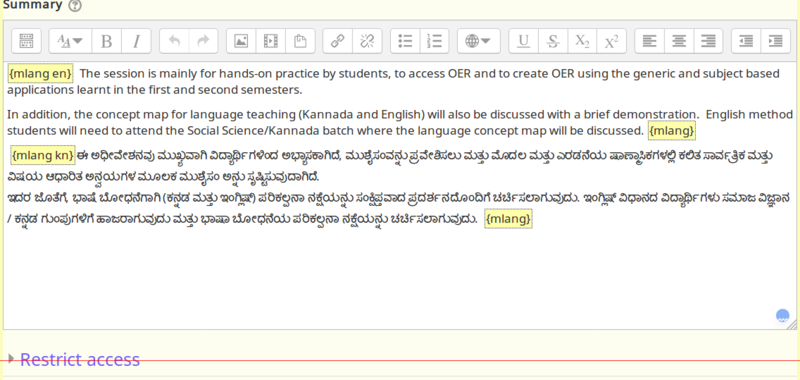Toggle the show more toolbar buttons icon
The image size is (800, 380).
26,41
